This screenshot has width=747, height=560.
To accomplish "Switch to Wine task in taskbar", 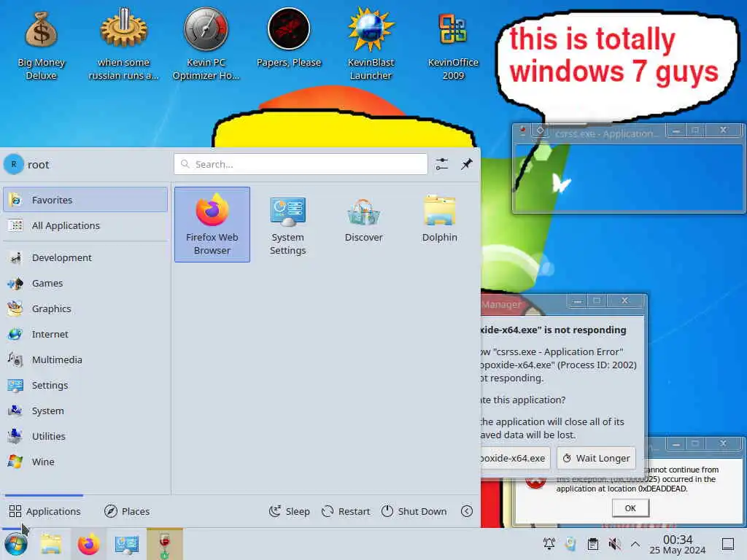I will [x=164, y=544].
